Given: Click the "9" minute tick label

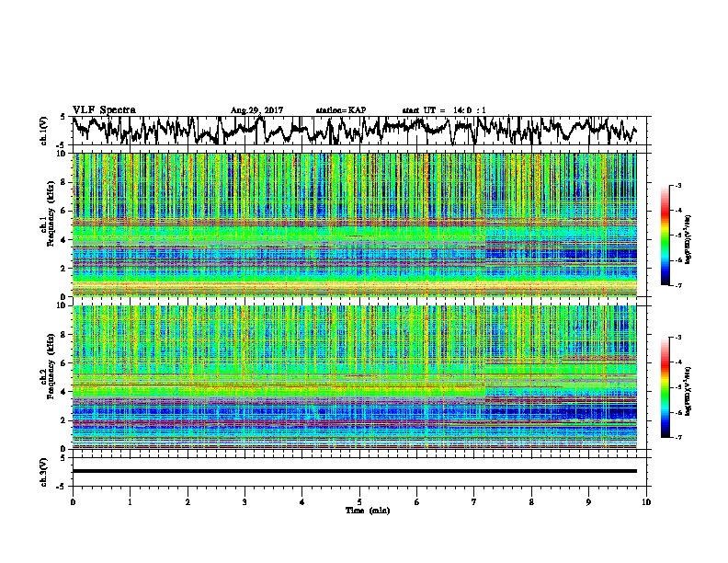Looking at the screenshot, I should coord(588,502).
